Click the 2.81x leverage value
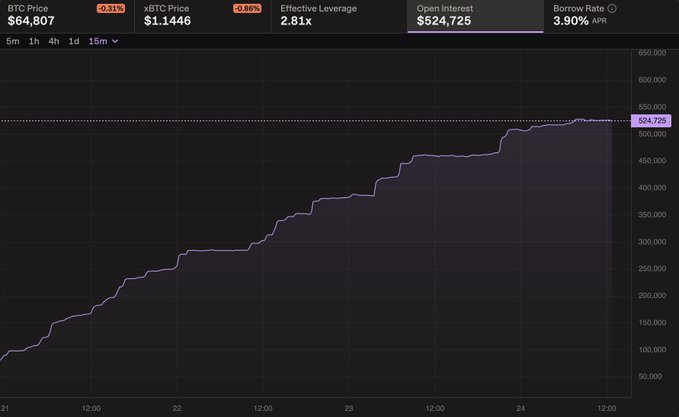Image resolution: width=679 pixels, height=417 pixels. [x=296, y=21]
